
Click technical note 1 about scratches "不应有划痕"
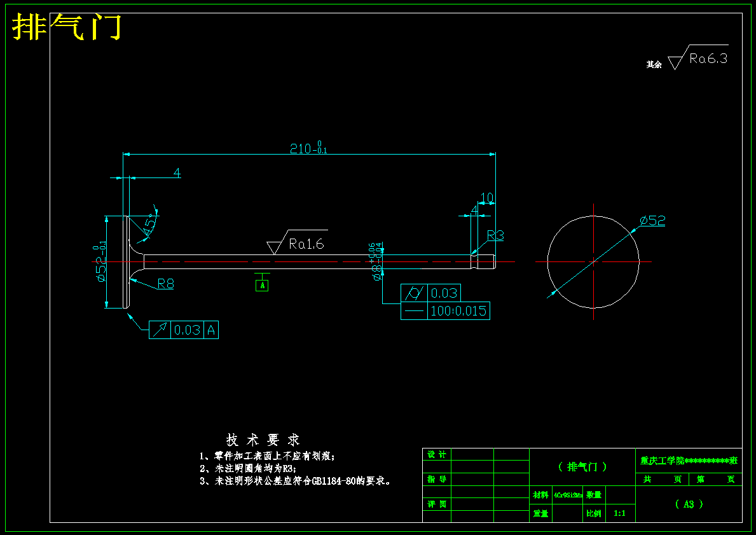pos(267,456)
